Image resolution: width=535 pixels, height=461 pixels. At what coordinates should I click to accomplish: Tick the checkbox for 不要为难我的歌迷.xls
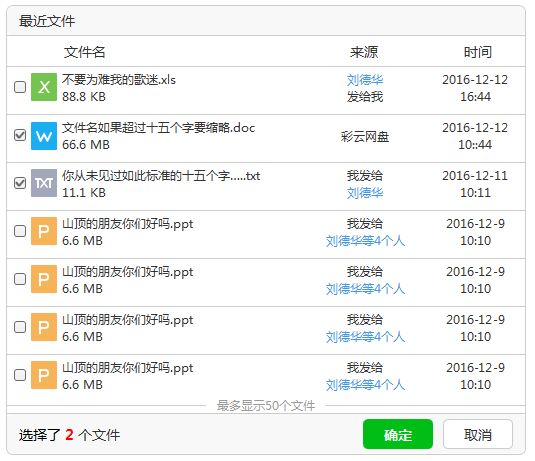pos(20,87)
